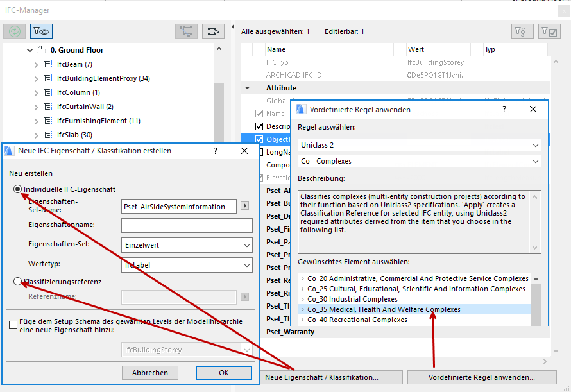Uncheck the ObjectType attribute checkbox
Screen dimensions: 571x392
[259, 139]
